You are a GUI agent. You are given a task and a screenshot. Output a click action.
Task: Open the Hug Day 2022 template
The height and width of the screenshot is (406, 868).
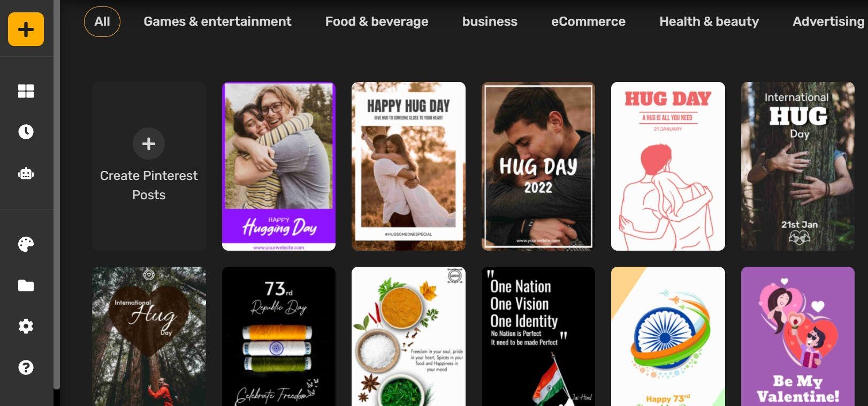pos(538,166)
